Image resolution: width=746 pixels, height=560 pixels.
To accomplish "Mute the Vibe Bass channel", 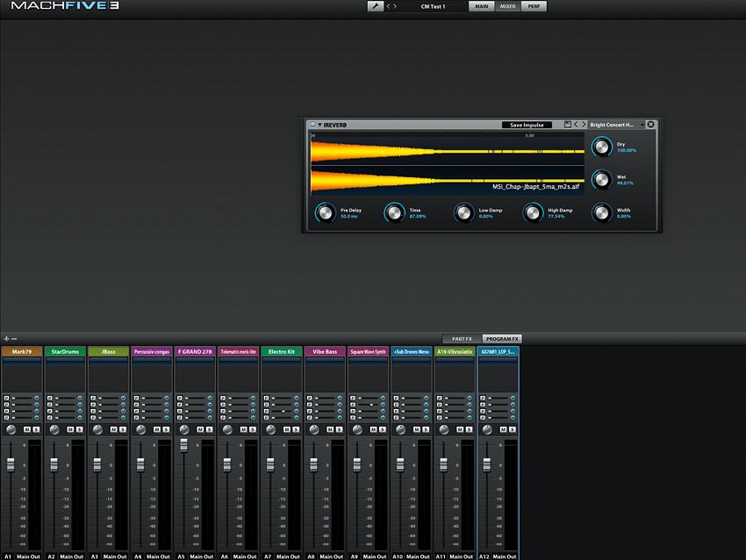I will [330, 429].
